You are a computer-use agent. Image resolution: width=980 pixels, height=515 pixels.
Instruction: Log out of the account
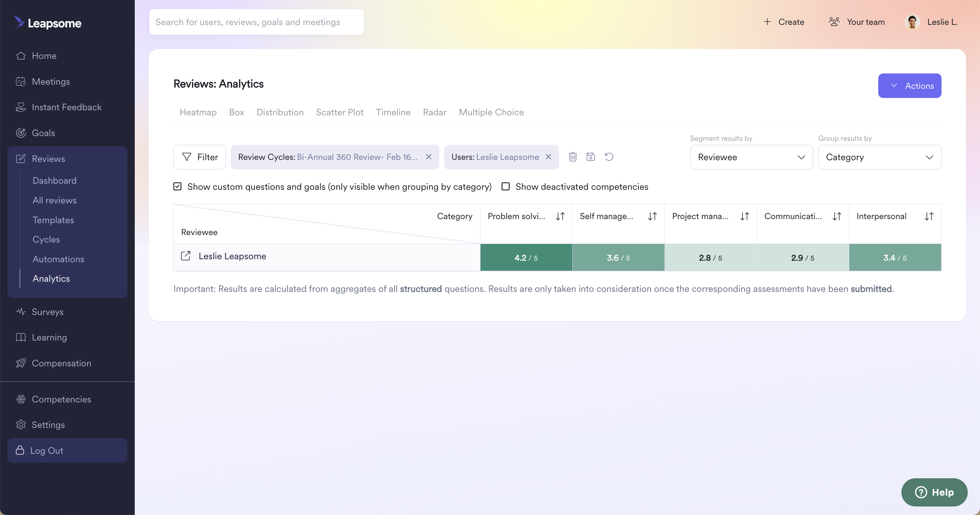pos(67,450)
